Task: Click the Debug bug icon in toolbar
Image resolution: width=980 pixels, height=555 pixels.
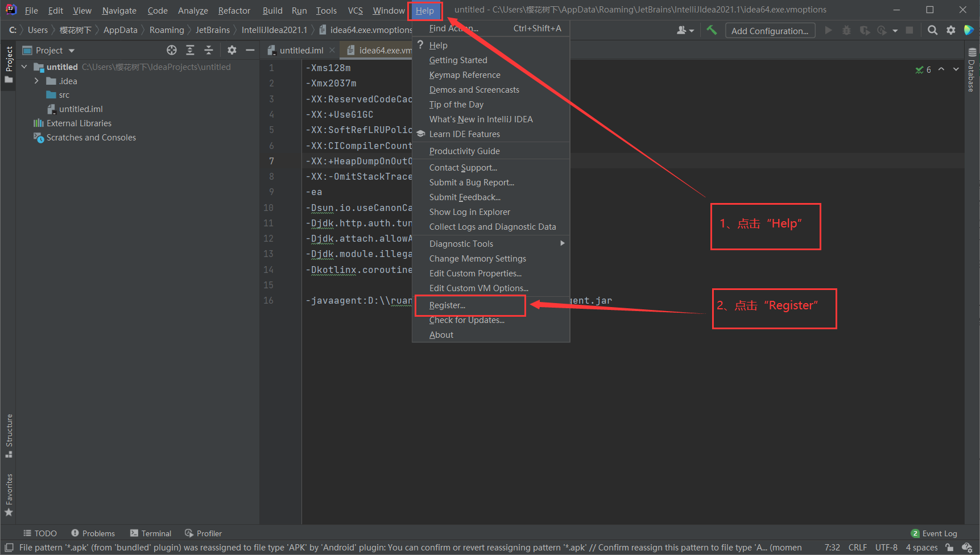Action: tap(846, 30)
